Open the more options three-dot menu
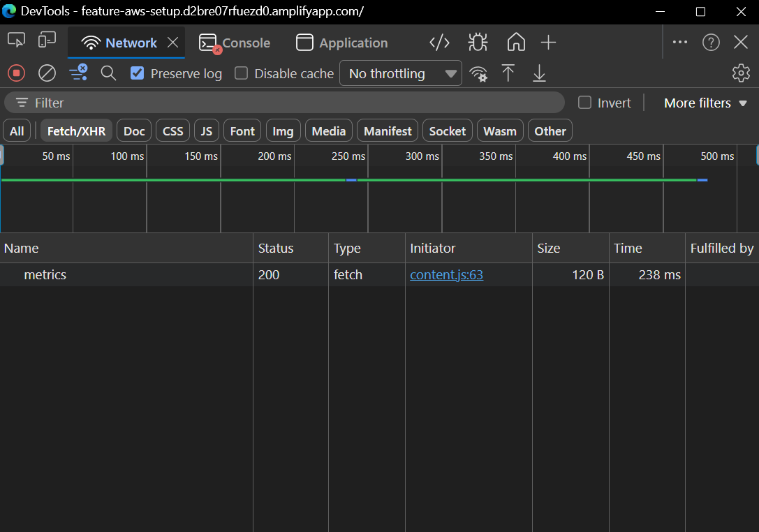 (x=679, y=42)
